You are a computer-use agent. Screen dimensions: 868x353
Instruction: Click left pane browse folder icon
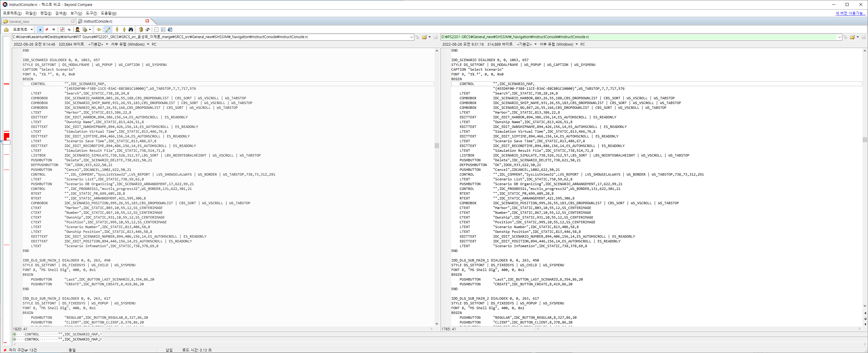coord(424,37)
